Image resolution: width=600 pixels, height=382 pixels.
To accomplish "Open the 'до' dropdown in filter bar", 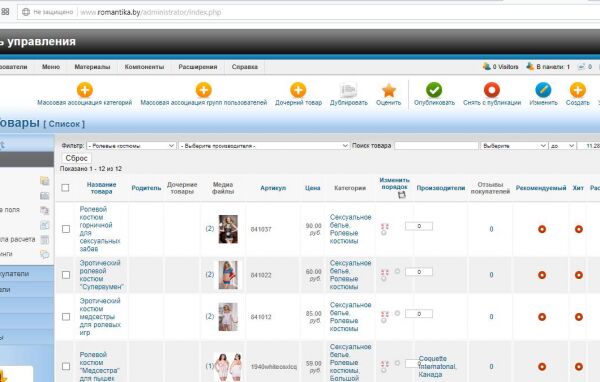I will point(562,145).
